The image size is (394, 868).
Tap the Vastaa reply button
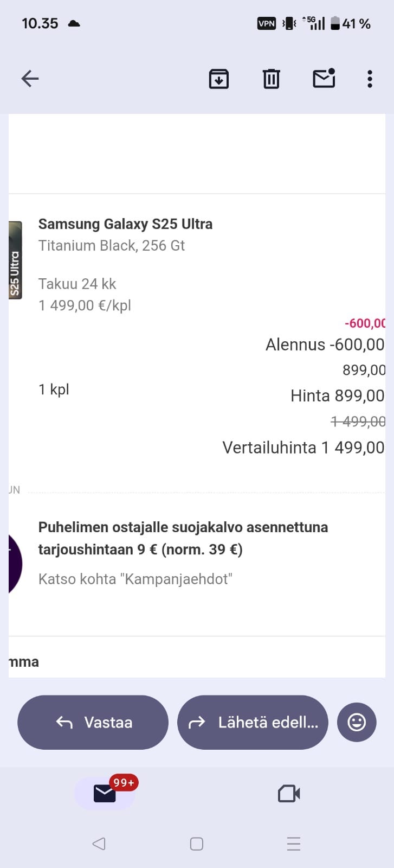[93, 722]
